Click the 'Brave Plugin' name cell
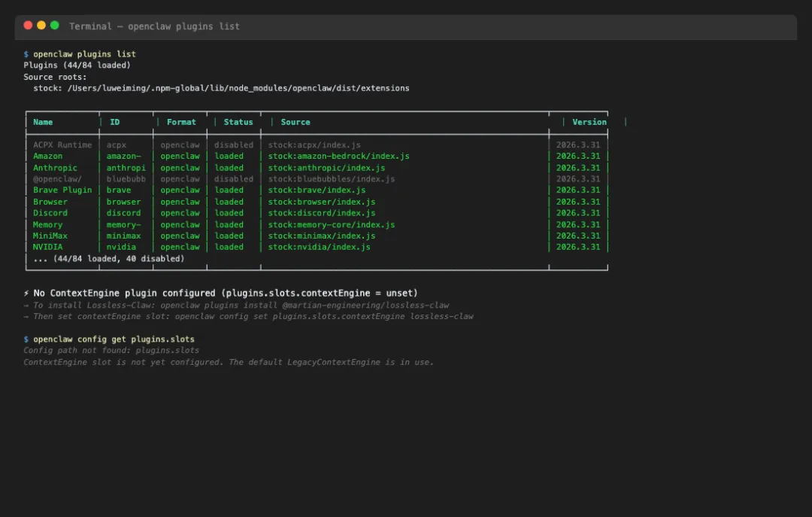This screenshot has width=812, height=517. [62, 190]
